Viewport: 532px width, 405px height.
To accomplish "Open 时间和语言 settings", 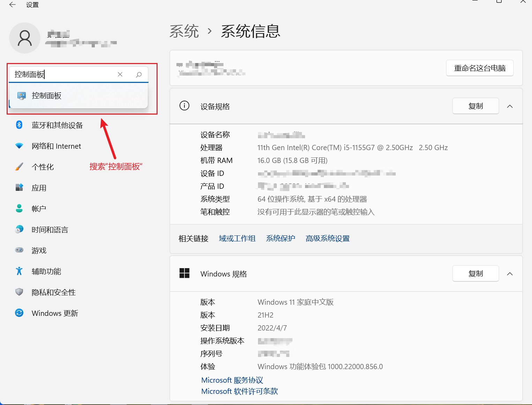I will pyautogui.click(x=50, y=230).
